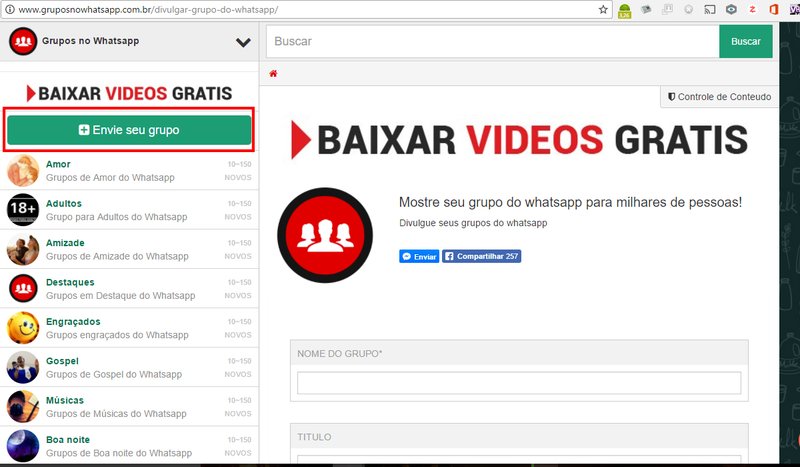Open the Office extension icon

click(773, 10)
